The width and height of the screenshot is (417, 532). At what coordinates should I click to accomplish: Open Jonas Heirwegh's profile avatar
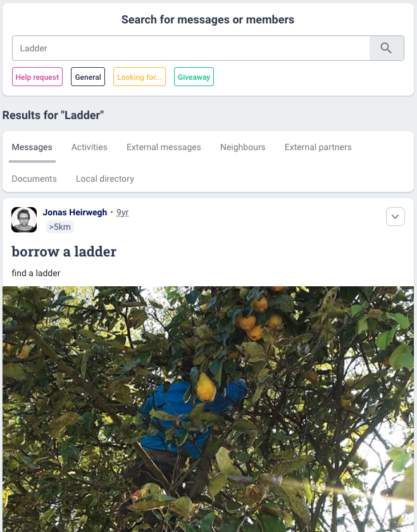click(24, 220)
